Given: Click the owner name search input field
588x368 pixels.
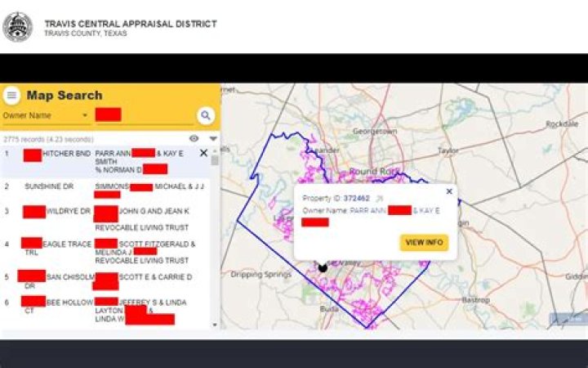Looking at the screenshot, I should pos(144,115).
